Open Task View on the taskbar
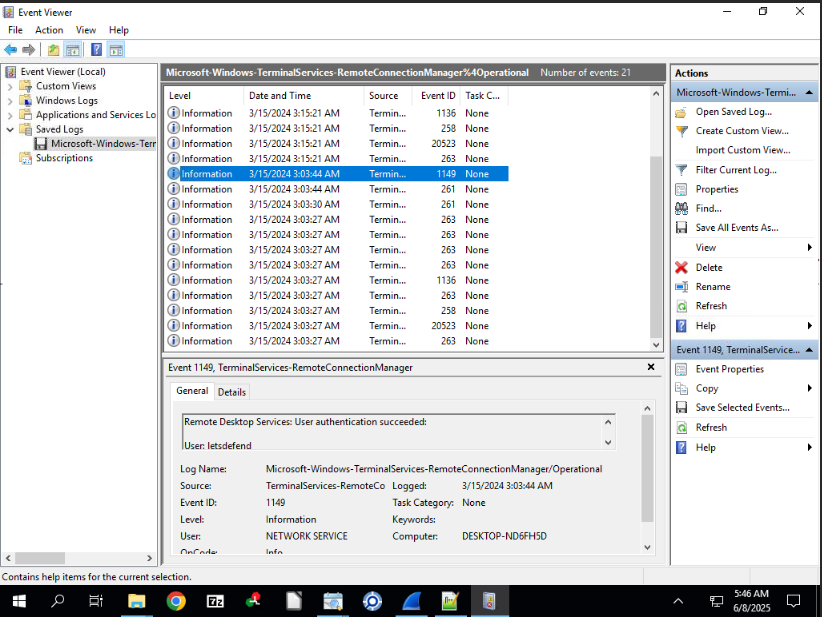Image resolution: width=822 pixels, height=617 pixels. point(96,601)
